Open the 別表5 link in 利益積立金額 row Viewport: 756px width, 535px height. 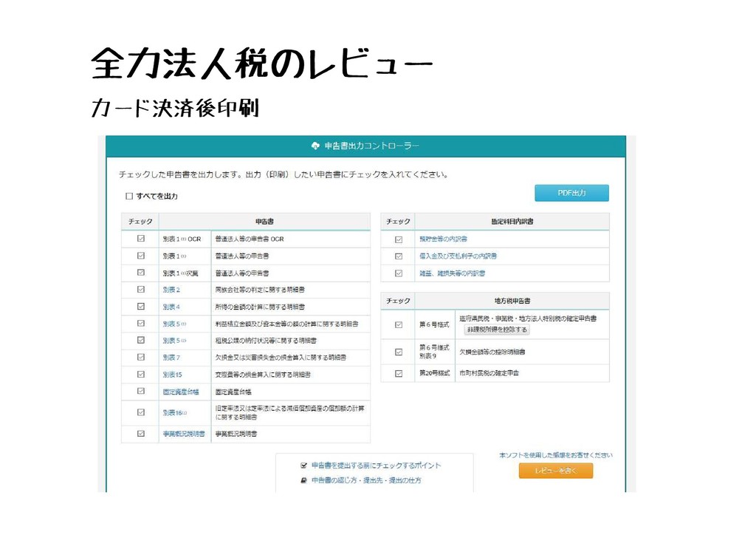click(x=174, y=324)
